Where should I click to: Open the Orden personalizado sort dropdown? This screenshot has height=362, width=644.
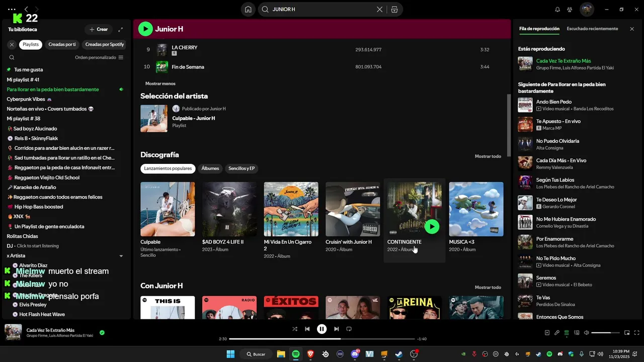coord(99,57)
